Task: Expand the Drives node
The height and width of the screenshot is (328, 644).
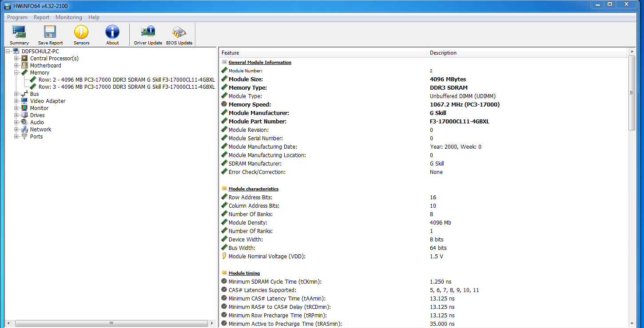Action: pyautogui.click(x=16, y=115)
